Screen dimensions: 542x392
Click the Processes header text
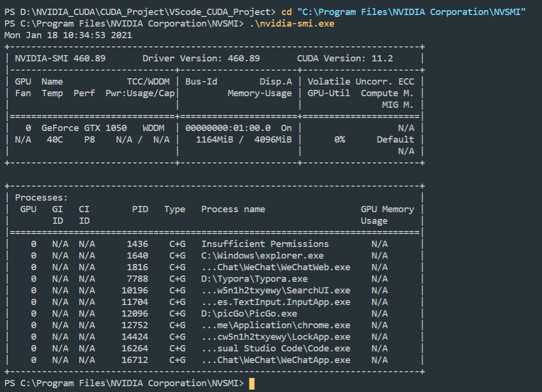(41, 197)
